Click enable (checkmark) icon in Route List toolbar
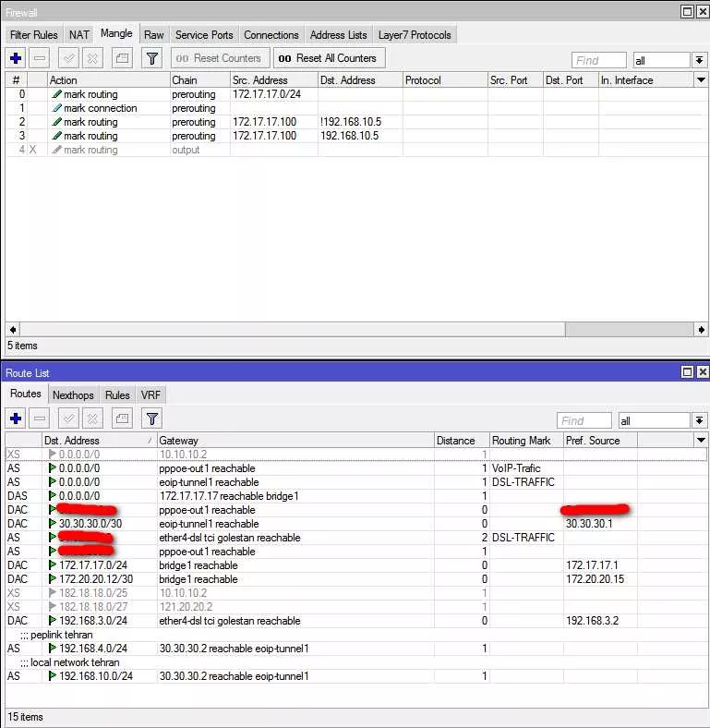710x728 pixels. (x=68, y=419)
